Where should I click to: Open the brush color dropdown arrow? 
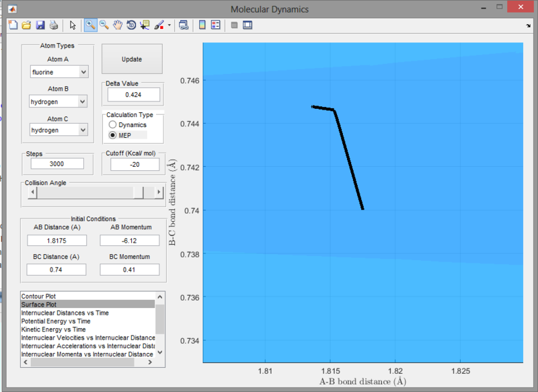[x=169, y=25]
